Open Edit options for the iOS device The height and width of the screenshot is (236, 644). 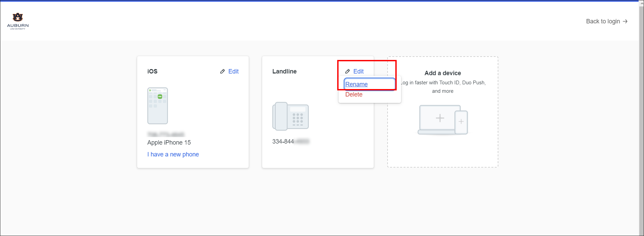[233, 71]
